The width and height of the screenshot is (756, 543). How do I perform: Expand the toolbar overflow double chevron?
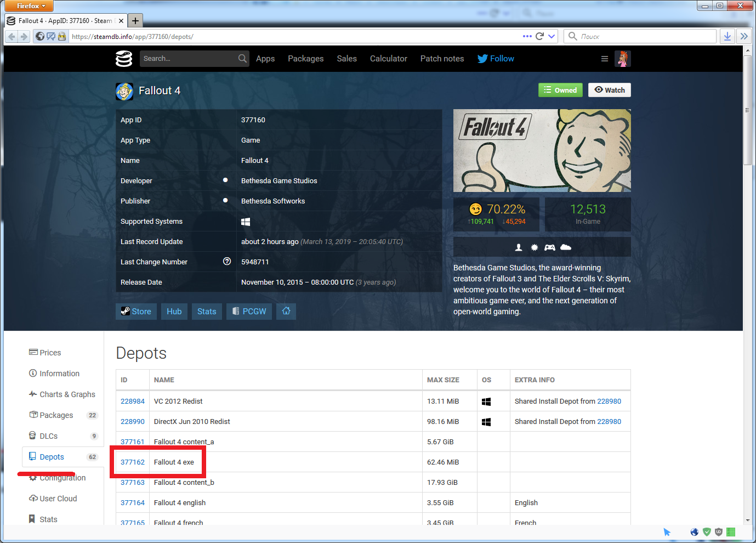pos(744,36)
